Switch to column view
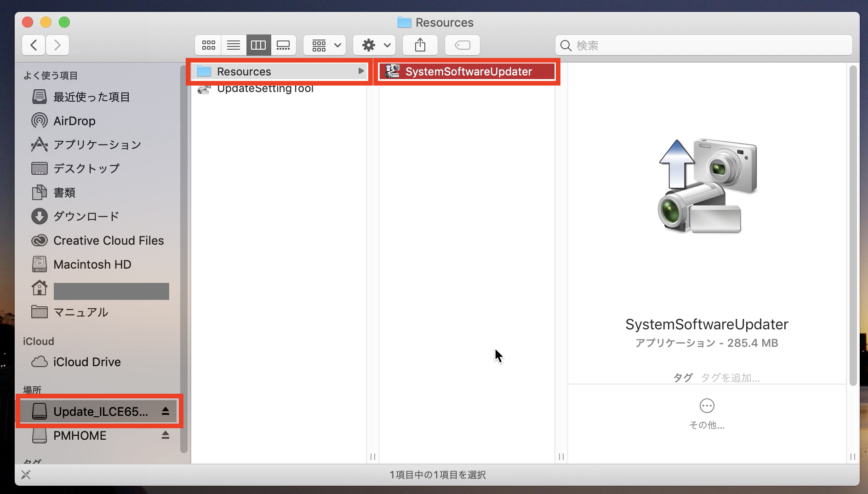 click(x=258, y=45)
